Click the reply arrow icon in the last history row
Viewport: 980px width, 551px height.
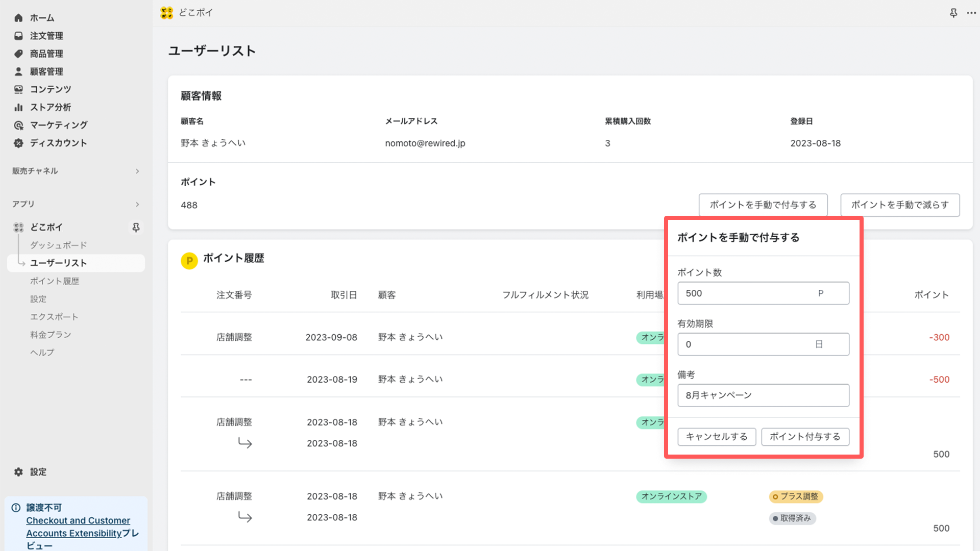pos(245,517)
